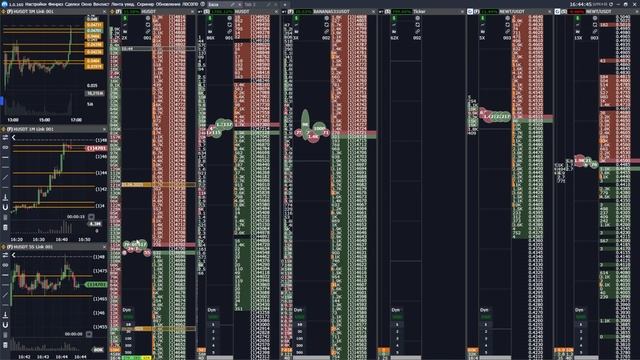Collapse HUSDT 1M chart with left chevron
Viewport: 640px width, 360px height.
coord(13,138)
